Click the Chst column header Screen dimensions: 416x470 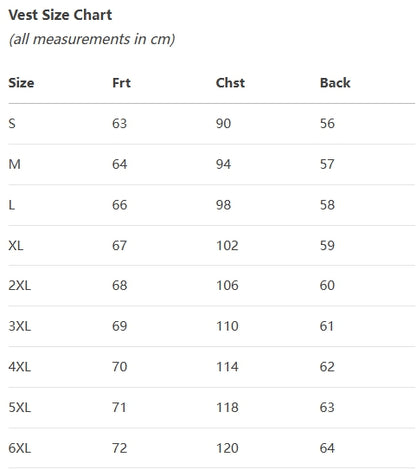tap(230, 83)
